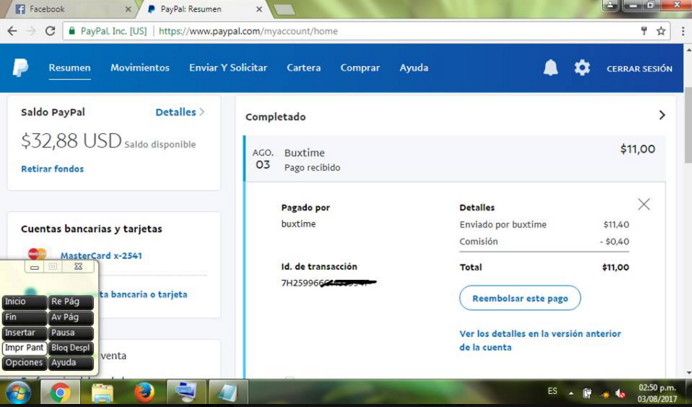Viewport: 692px width, 407px height.
Task: Click Opciones on on-screen keyboard
Action: 24,363
